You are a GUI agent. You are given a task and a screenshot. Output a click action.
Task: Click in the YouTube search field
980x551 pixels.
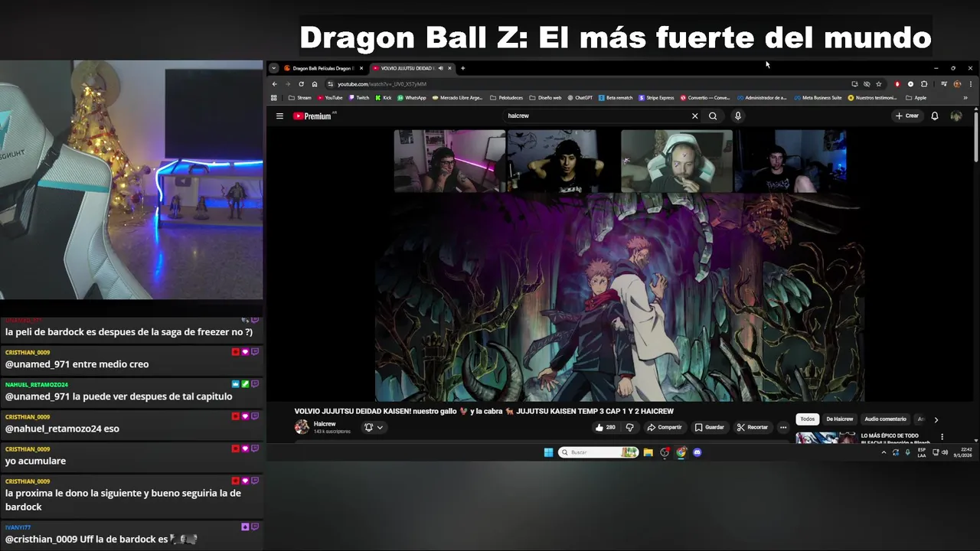tap(597, 116)
